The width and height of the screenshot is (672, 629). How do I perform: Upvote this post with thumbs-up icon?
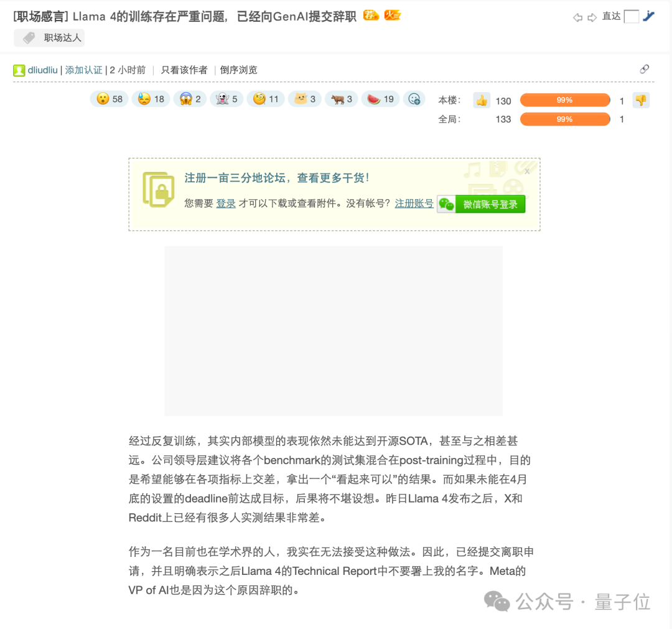pos(482,101)
